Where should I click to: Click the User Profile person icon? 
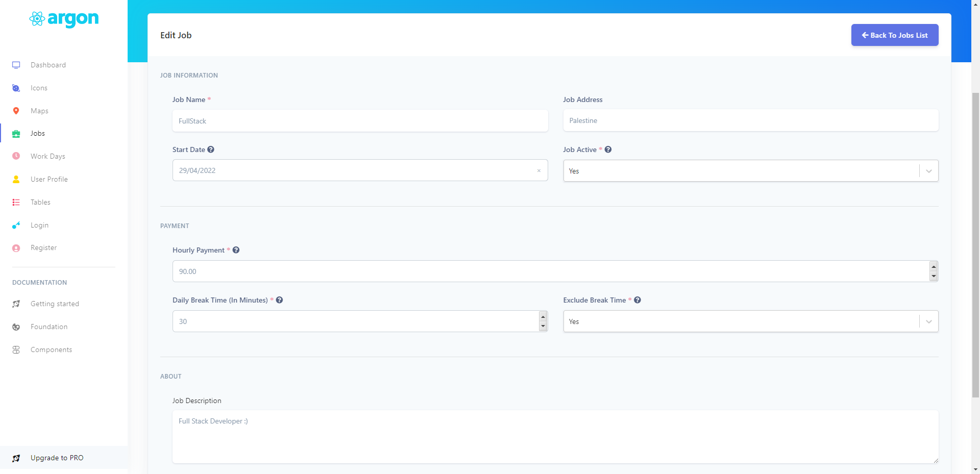click(x=16, y=179)
